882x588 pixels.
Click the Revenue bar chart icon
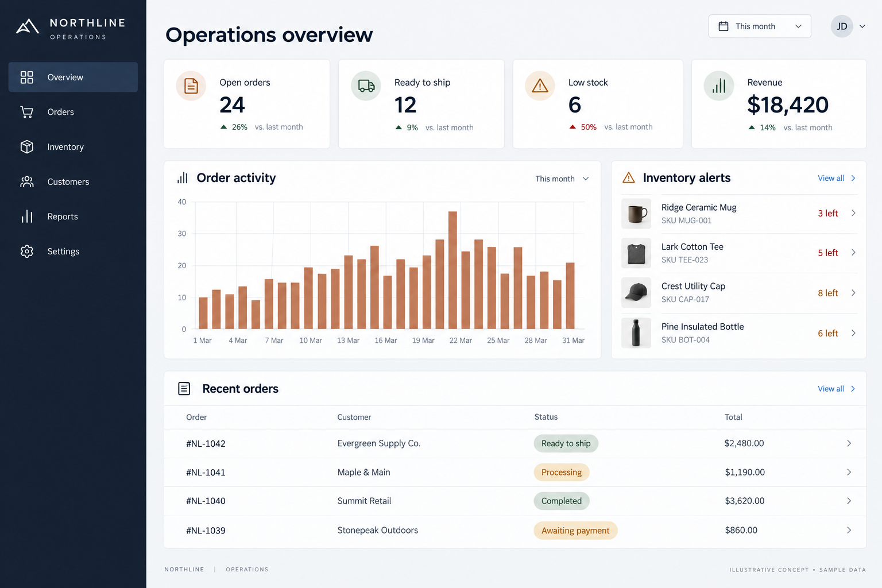click(x=719, y=86)
